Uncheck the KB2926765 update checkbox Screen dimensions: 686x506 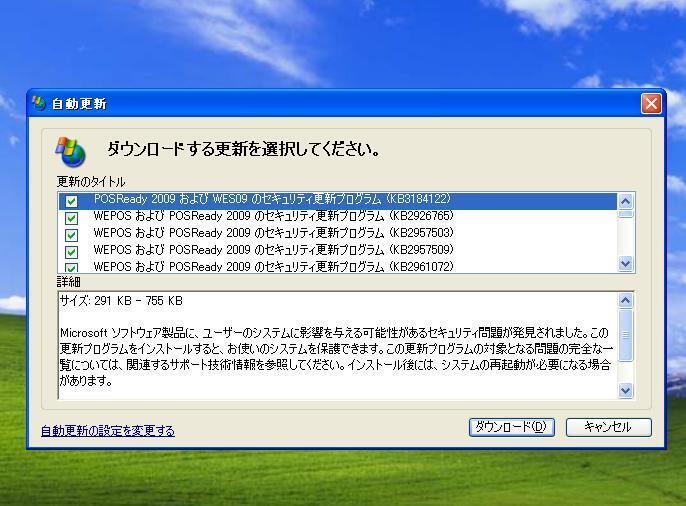[x=71, y=218]
